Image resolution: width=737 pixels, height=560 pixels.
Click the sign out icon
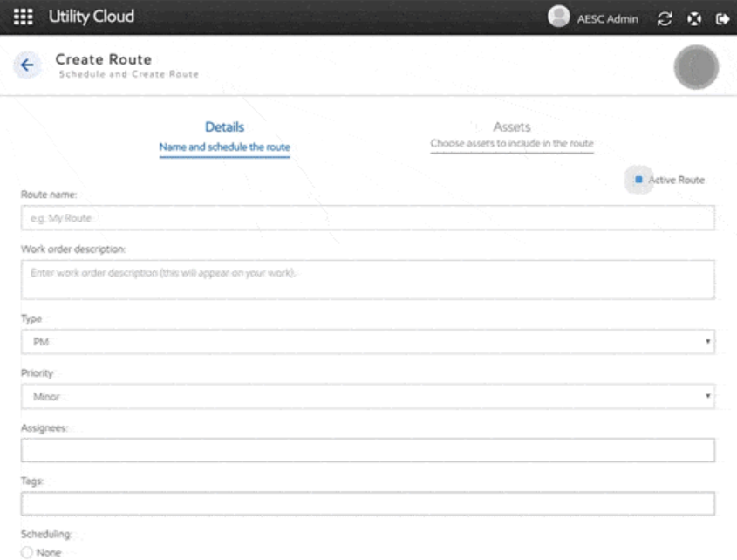(721, 18)
